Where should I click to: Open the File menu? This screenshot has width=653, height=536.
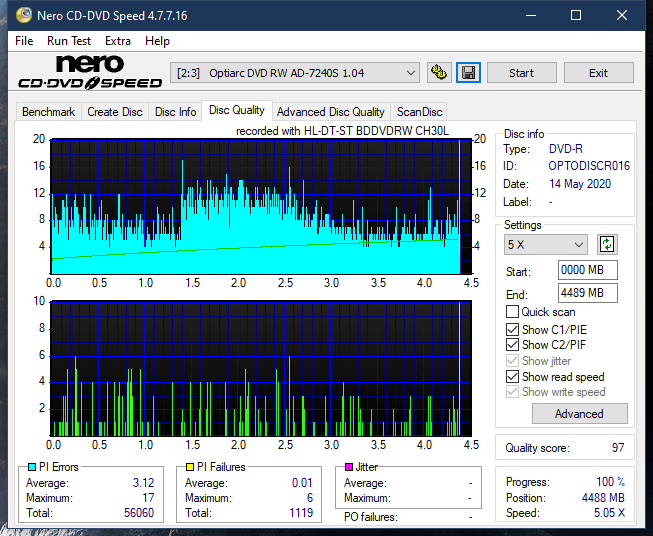coord(24,41)
